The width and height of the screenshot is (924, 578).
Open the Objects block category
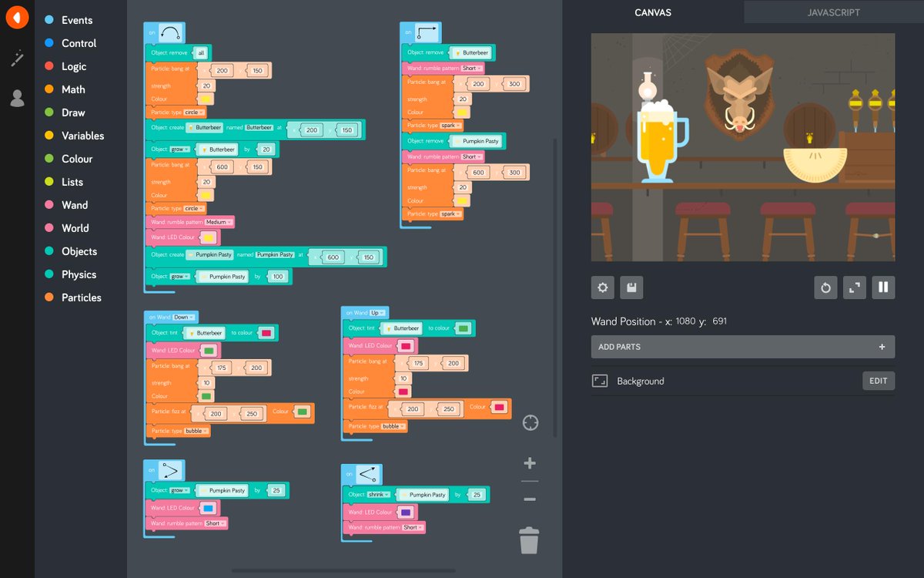(78, 251)
